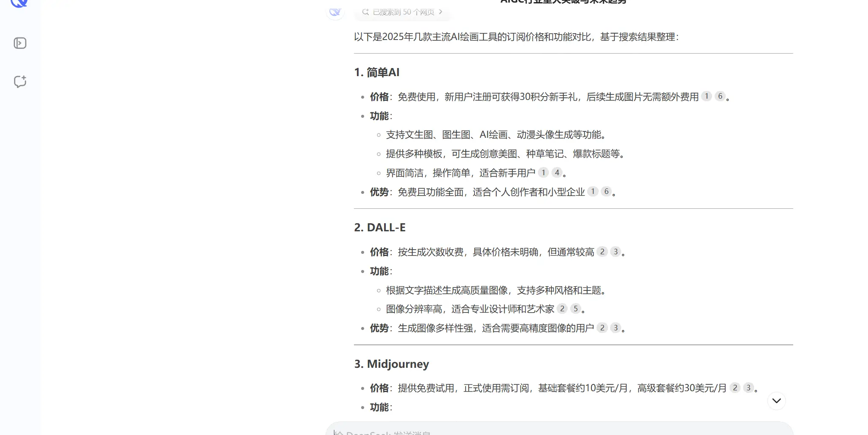The image size is (868, 435).
Task: Click the heading 1. 简单AI
Action: 377,72
